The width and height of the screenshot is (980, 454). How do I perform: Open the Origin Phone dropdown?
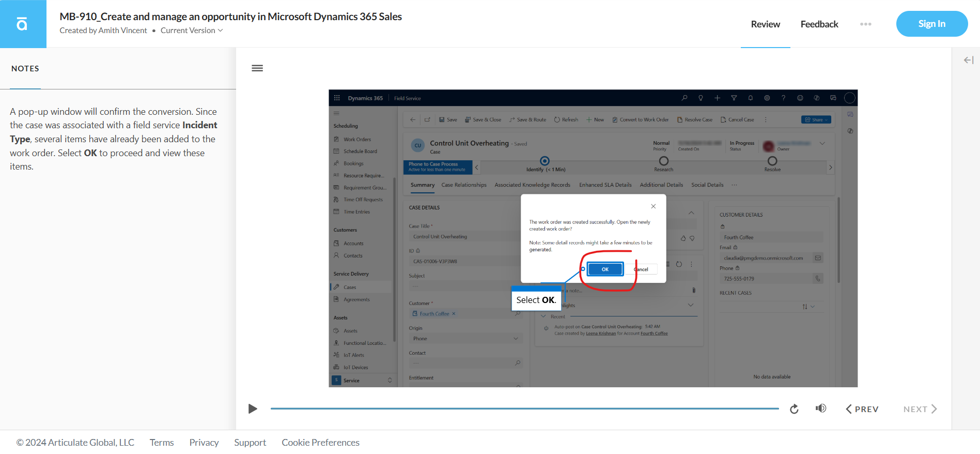pos(465,339)
